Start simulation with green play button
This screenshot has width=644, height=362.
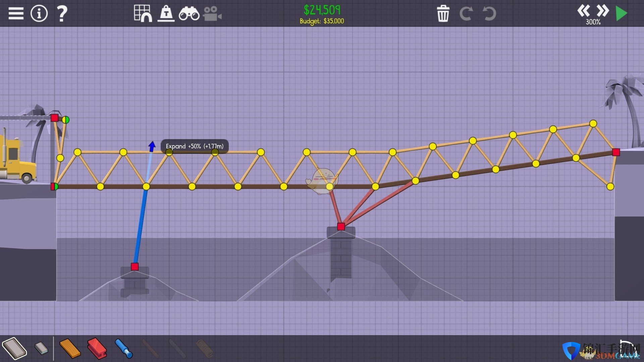(622, 14)
